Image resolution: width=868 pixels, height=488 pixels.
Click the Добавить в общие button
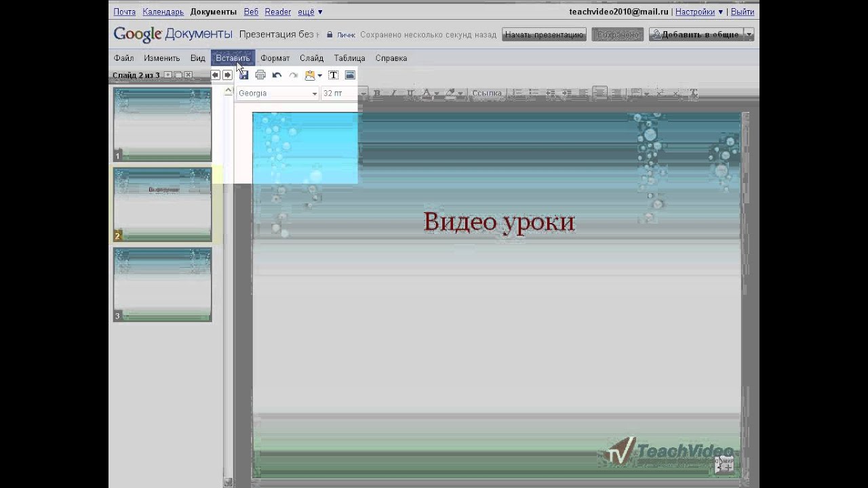point(696,35)
